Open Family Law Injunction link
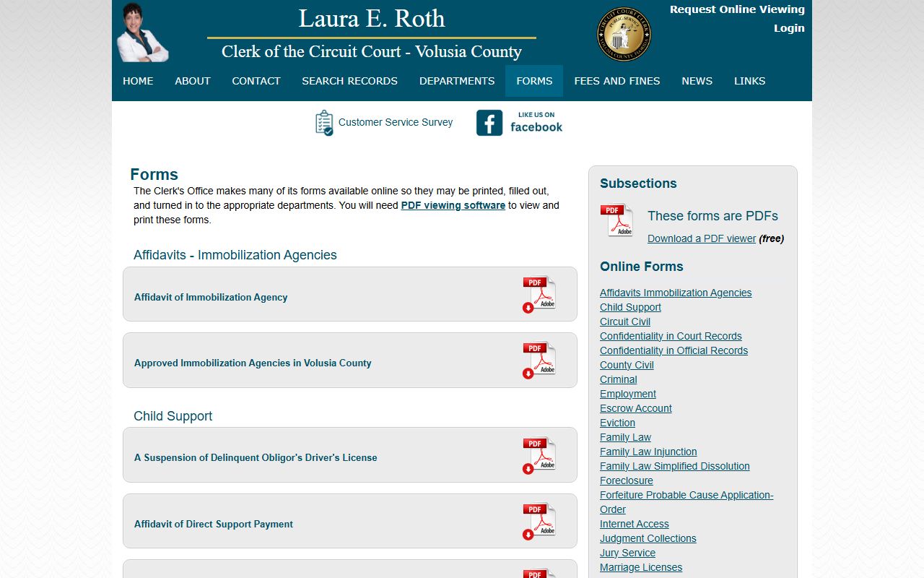 pos(648,452)
